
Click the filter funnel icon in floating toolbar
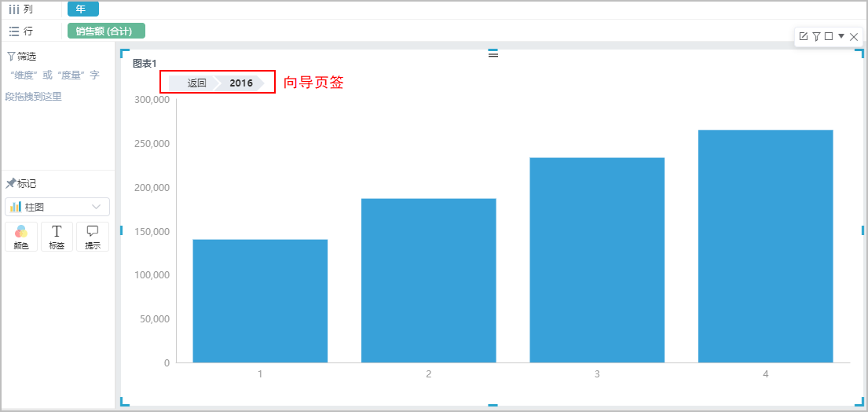click(816, 36)
